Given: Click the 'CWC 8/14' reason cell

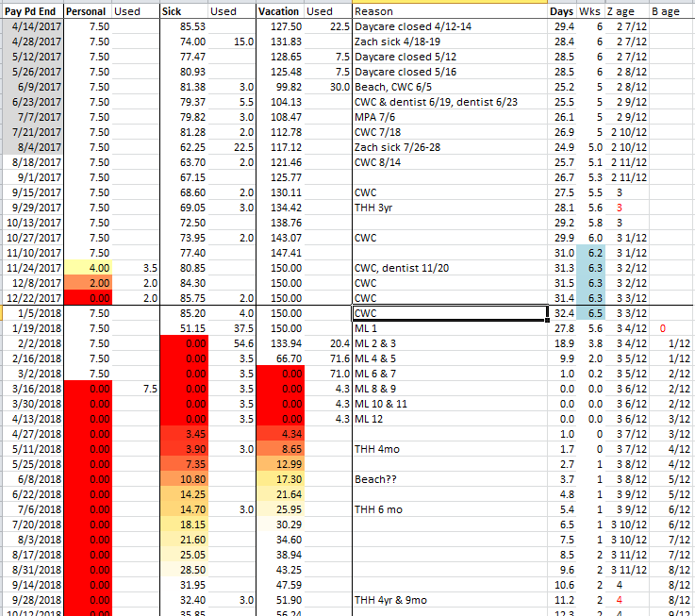Looking at the screenshot, I should [450, 162].
